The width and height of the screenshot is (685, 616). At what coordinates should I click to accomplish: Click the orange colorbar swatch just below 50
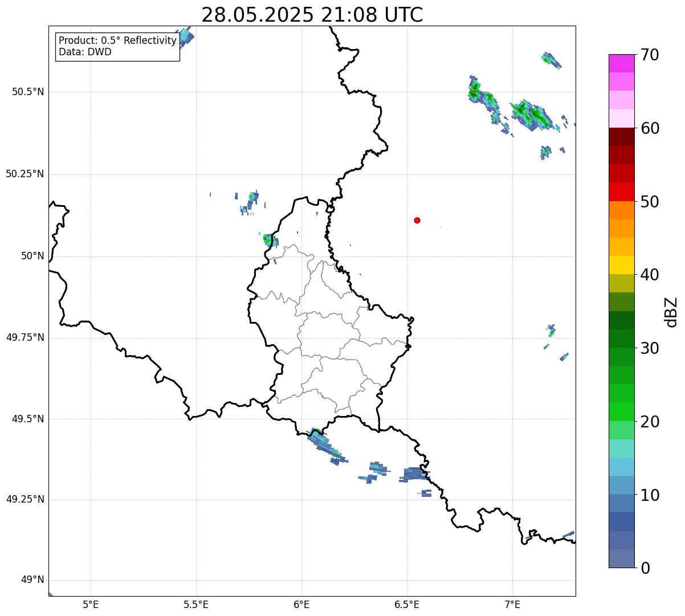tap(622, 210)
